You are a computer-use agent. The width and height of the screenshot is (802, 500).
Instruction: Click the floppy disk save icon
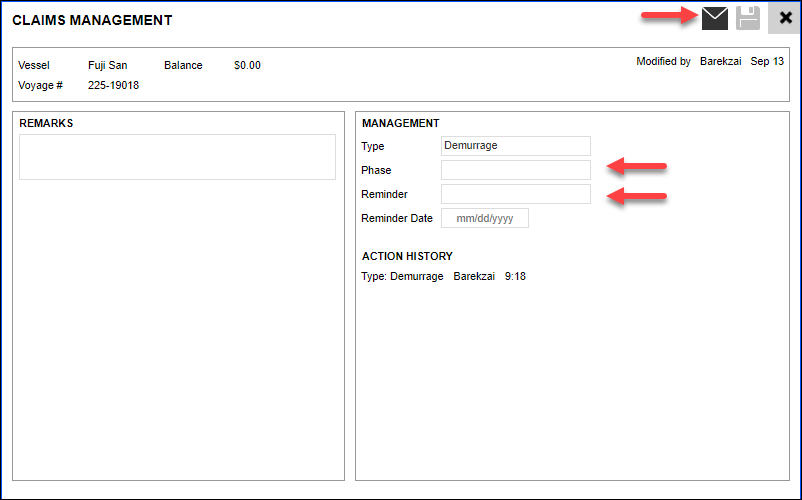click(x=748, y=18)
